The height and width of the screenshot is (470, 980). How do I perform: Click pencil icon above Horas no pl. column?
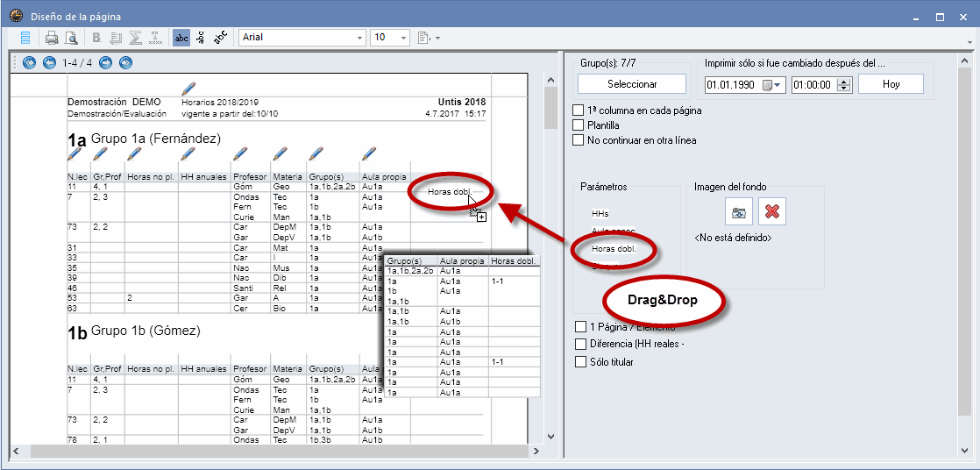(134, 153)
